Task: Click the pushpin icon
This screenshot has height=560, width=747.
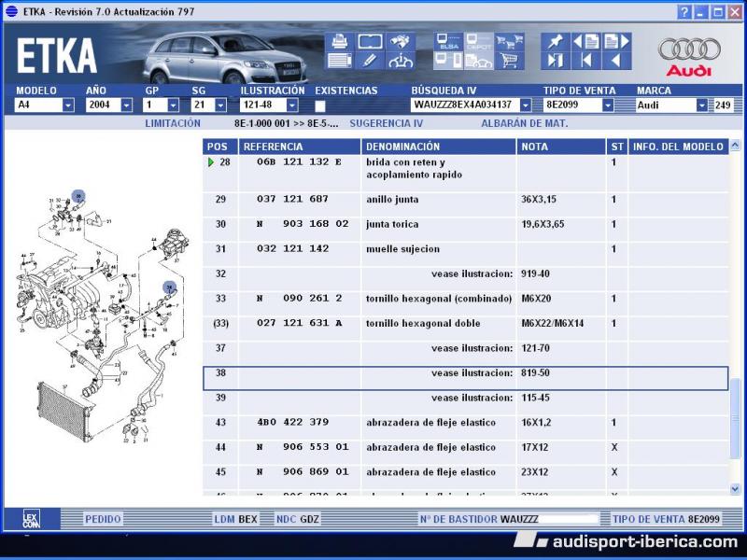Action: pos(555,41)
